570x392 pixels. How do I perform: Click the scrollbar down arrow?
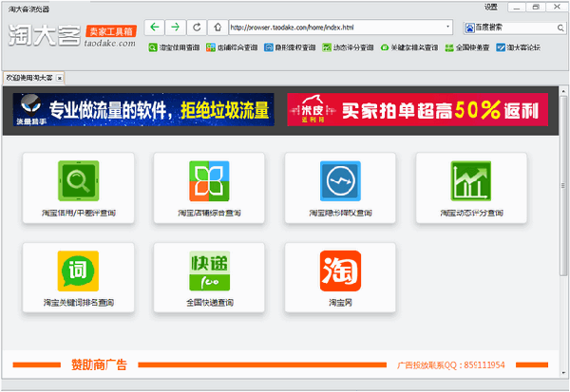coord(563,373)
